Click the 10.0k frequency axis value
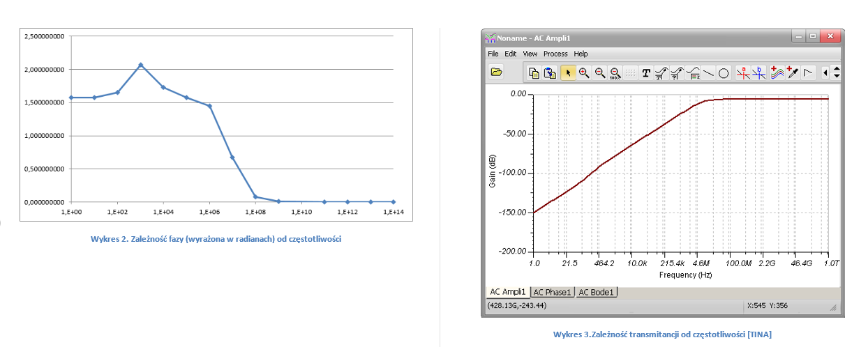The image size is (868, 347). pyautogui.click(x=637, y=264)
